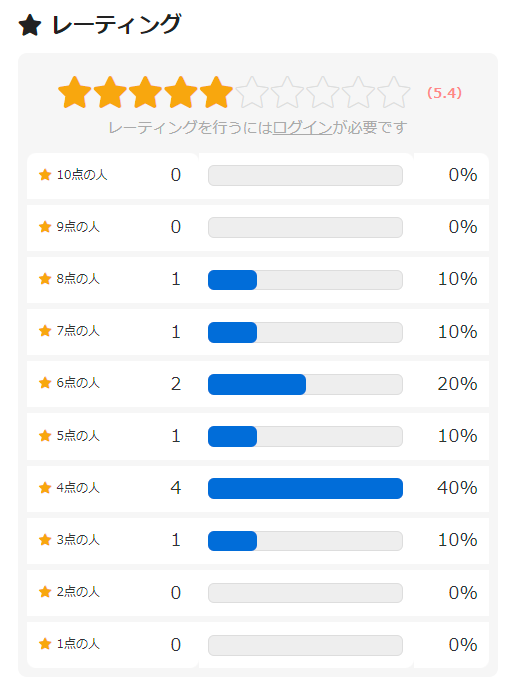Click the 6点の人 20% progress bar
This screenshot has width=516, height=691.
(305, 384)
